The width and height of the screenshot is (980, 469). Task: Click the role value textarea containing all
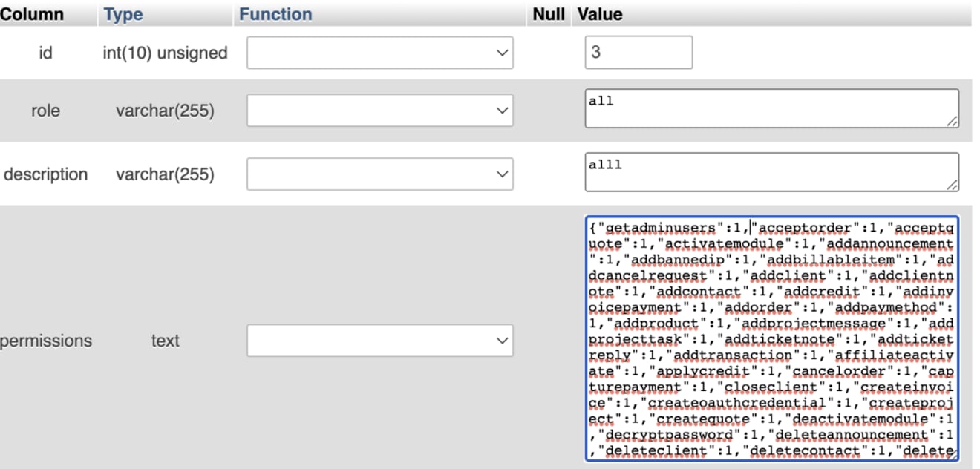pyautogui.click(x=771, y=108)
